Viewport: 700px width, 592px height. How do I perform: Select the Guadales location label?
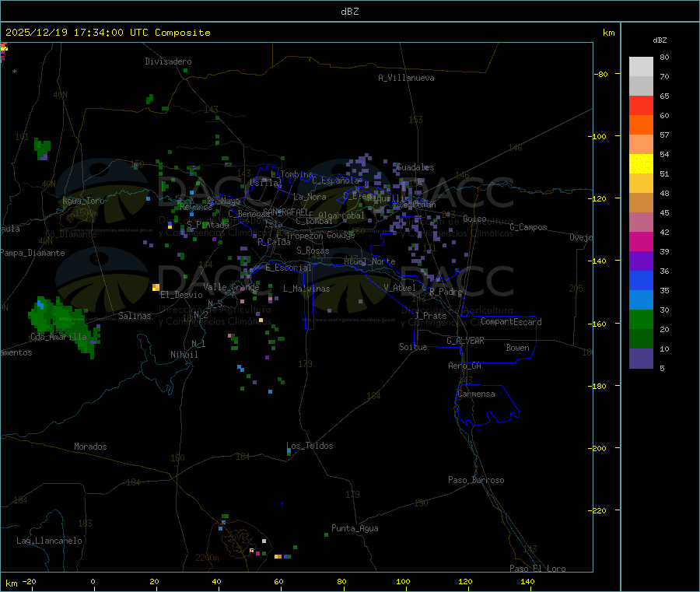pyautogui.click(x=415, y=167)
